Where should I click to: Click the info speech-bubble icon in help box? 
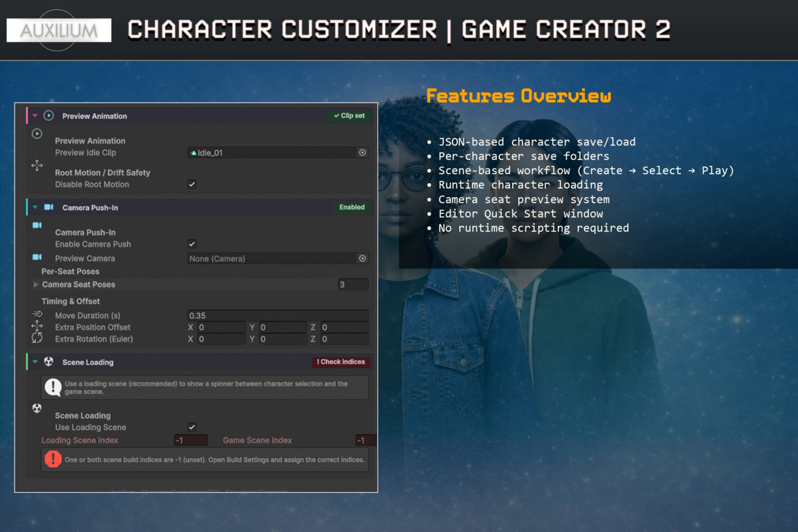tap(53, 387)
